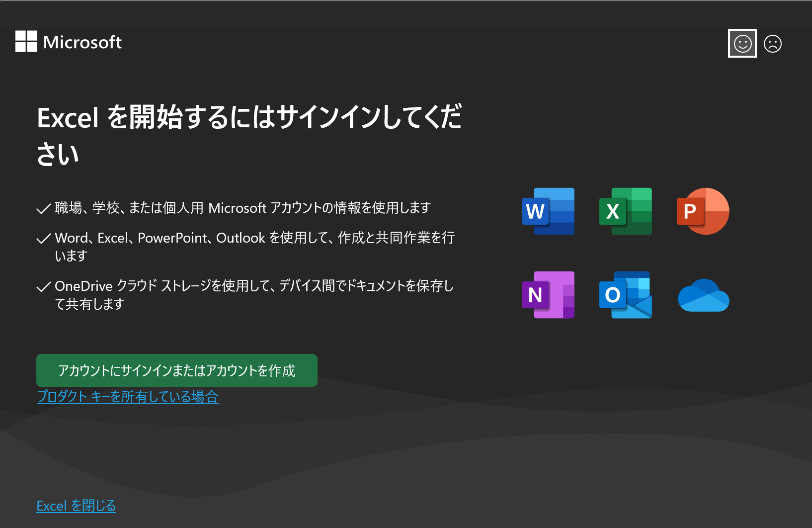812x528 pixels.
Task: Click the PowerPoint app icon
Action: point(703,211)
